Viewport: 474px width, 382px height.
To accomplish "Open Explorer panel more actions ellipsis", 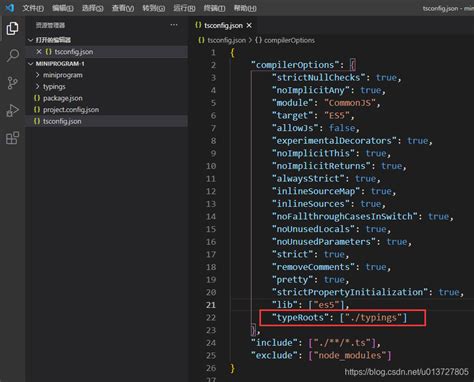I will [174, 25].
